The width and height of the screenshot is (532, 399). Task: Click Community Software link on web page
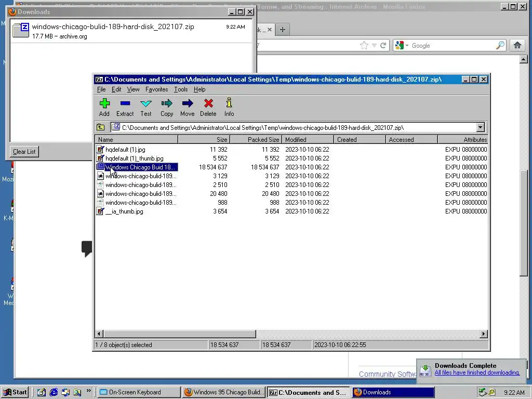(388, 374)
